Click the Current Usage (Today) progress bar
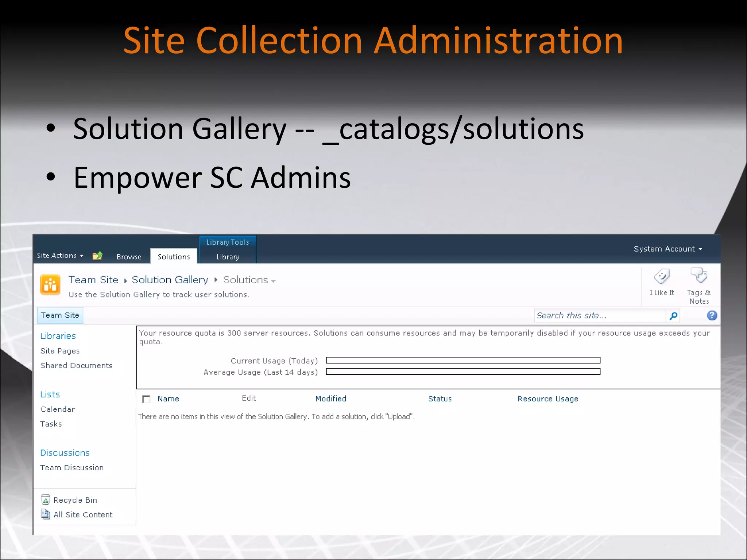This screenshot has height=560, width=747. (463, 360)
